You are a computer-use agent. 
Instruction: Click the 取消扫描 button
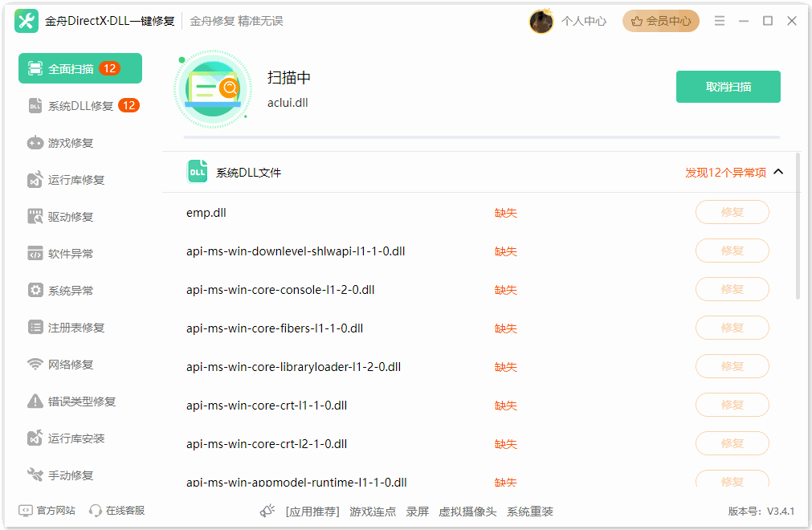click(x=728, y=86)
